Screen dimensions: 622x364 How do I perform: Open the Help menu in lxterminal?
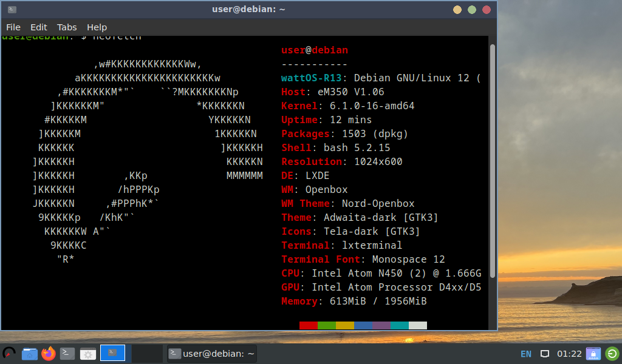(x=97, y=27)
